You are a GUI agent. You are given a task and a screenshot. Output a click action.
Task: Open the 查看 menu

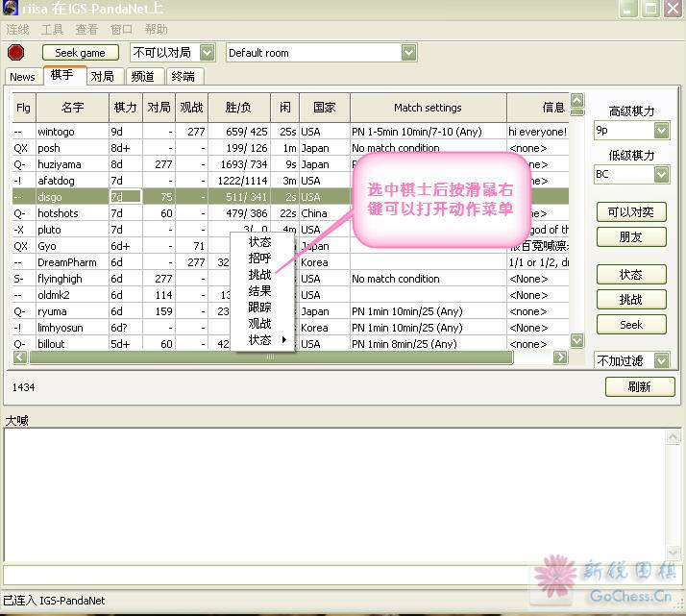point(86,30)
